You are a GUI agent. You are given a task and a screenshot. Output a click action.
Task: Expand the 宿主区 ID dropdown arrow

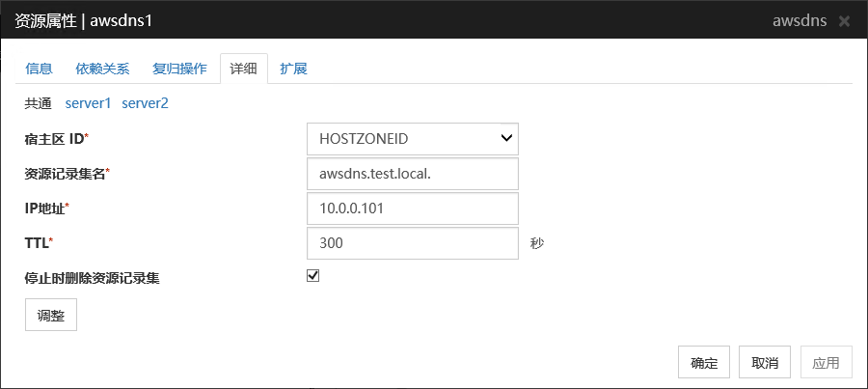pos(506,138)
